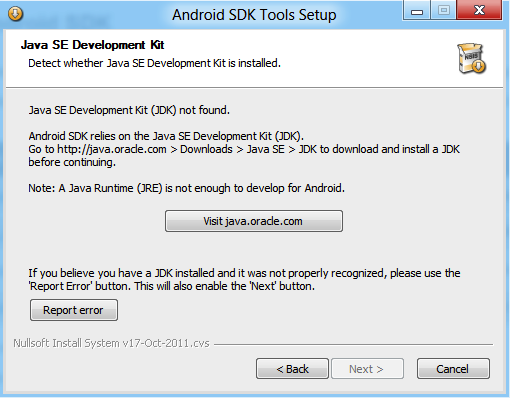Screen dimensions: 510x398
Task: Close the Android SDK Tools Setup window
Action: (x=479, y=10)
